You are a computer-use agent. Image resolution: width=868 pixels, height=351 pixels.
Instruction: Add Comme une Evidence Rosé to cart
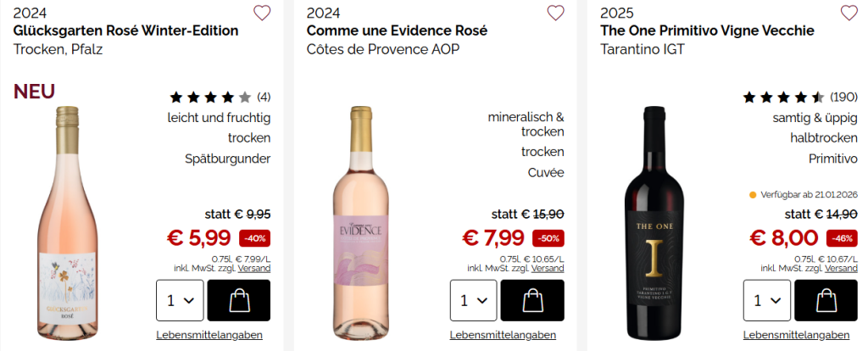point(531,300)
